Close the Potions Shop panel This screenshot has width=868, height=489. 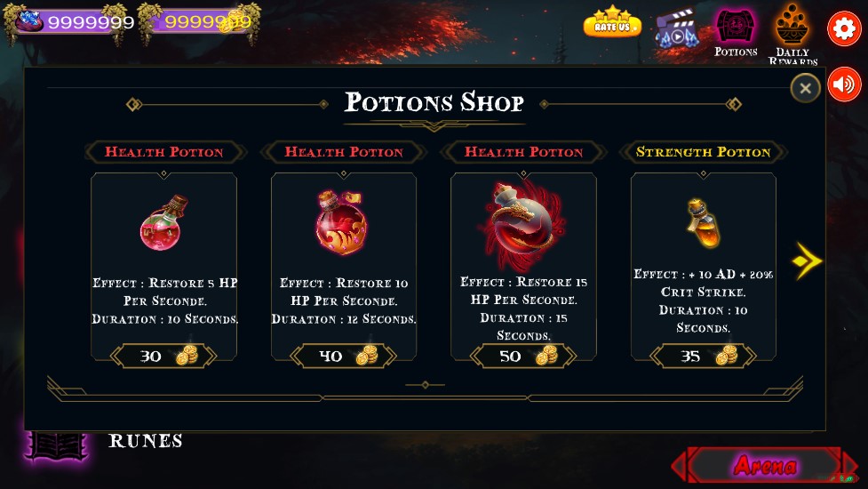(805, 87)
